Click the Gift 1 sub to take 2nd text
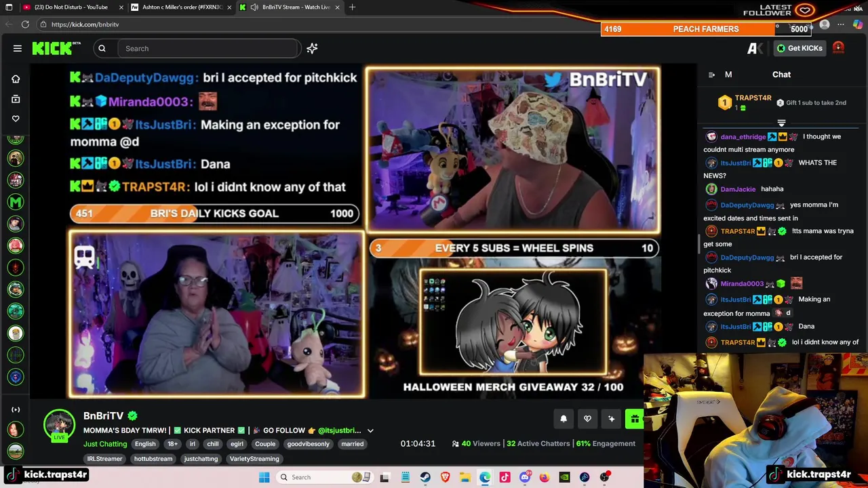 point(816,103)
